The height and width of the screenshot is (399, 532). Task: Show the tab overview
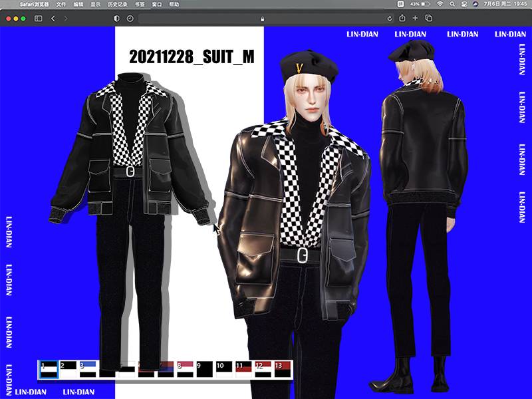[429, 19]
